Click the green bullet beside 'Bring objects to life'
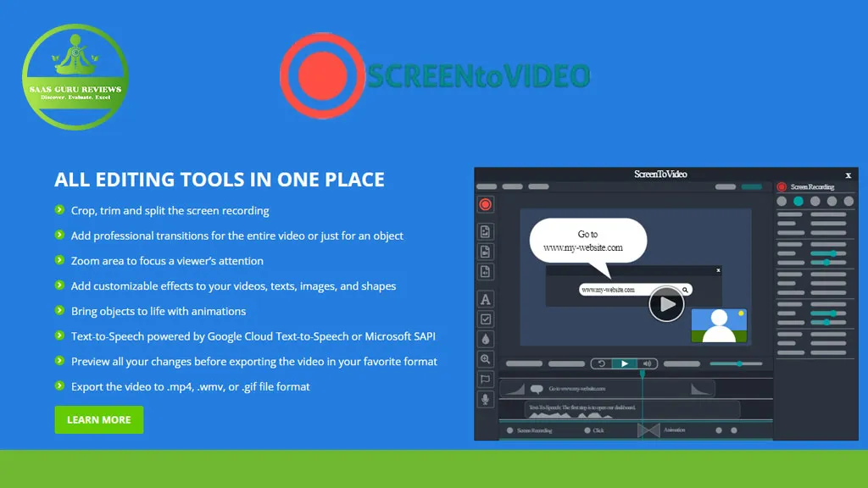Screen dimensions: 868x488 click(60, 310)
